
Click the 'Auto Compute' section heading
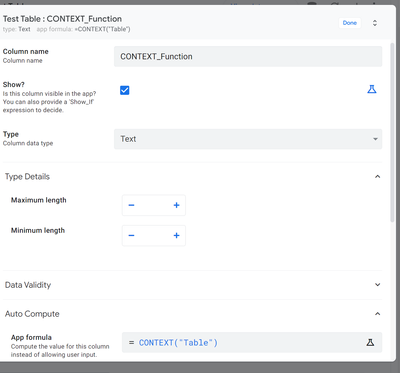click(32, 314)
